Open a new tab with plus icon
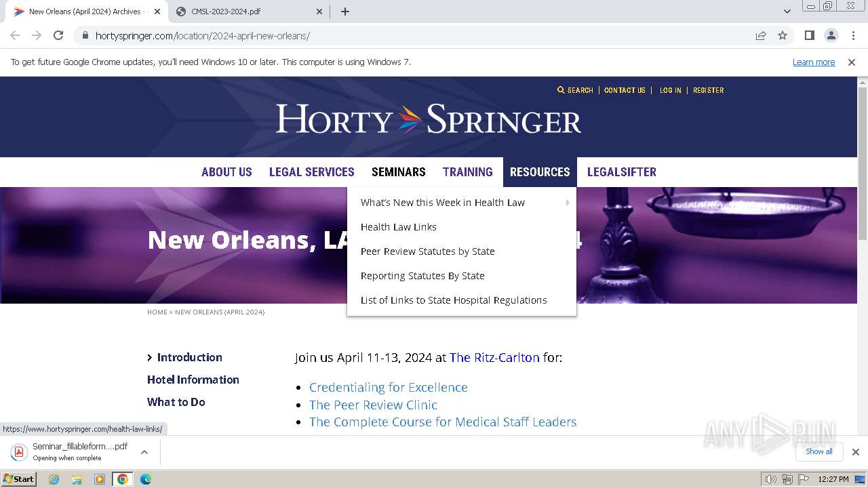Viewport: 868px width, 488px height. 345,12
